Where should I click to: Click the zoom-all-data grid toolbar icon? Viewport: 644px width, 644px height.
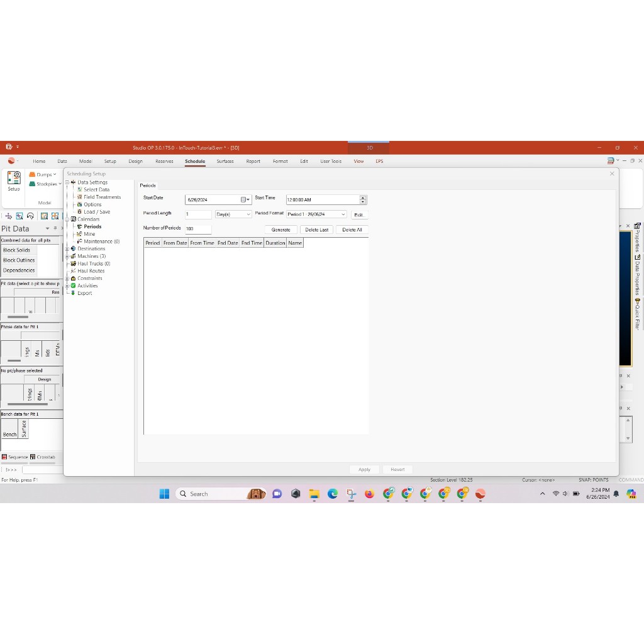tap(55, 216)
